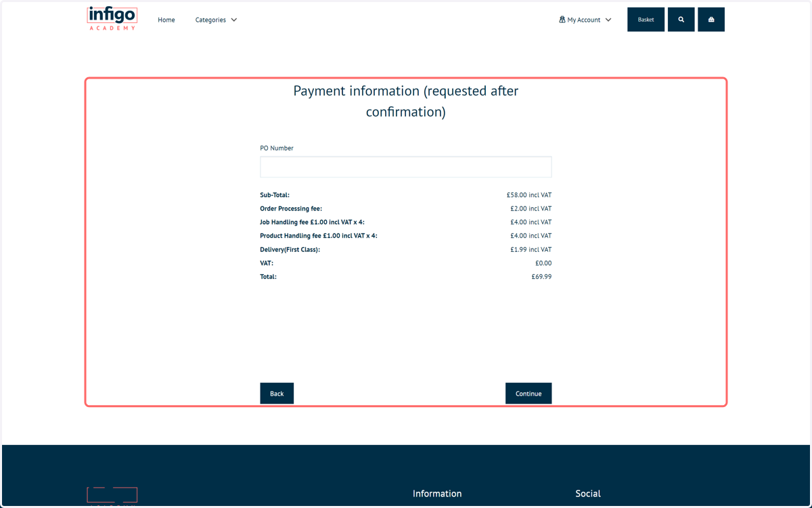
Task: Click the Product Handling fee label
Action: click(319, 236)
